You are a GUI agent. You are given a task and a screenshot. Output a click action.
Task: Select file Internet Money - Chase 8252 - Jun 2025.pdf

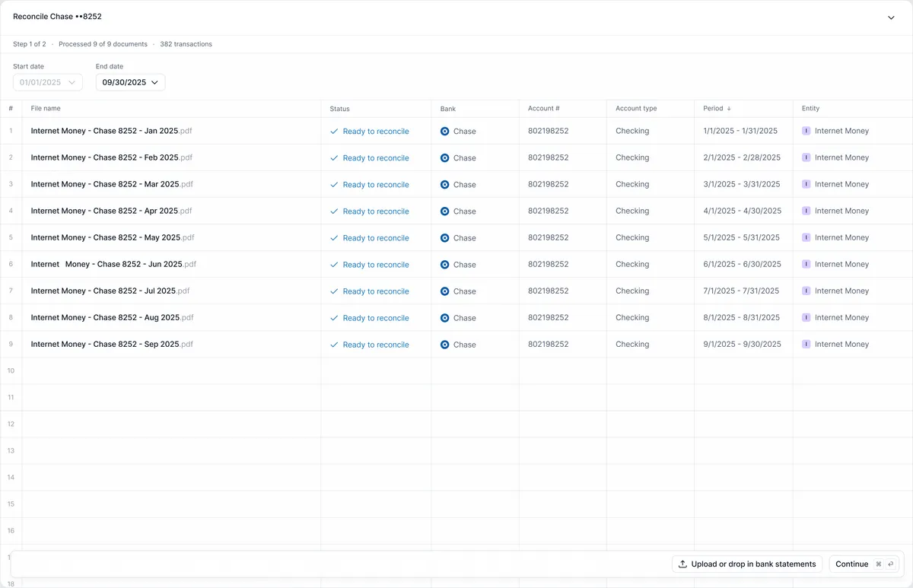pyautogui.click(x=113, y=264)
